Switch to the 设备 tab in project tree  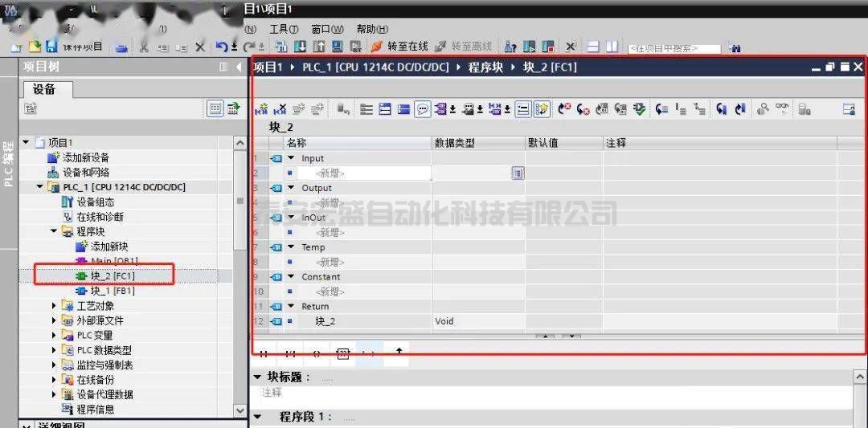pos(44,89)
